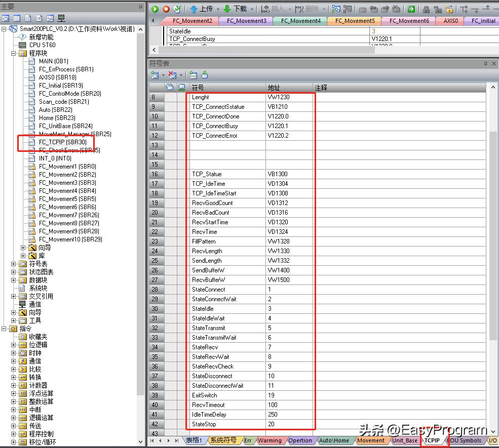Viewport: 499px width, 448px height.
Task: Click the create undefined symbols icon
Action: (x=194, y=75)
